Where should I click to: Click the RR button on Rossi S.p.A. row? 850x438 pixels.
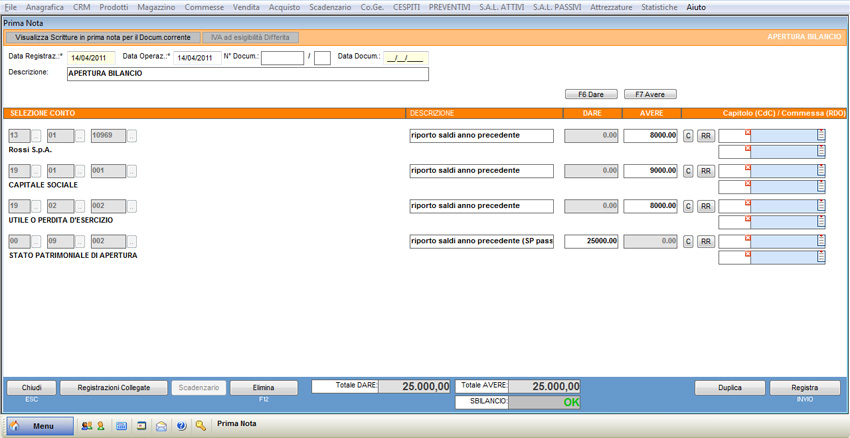point(705,136)
